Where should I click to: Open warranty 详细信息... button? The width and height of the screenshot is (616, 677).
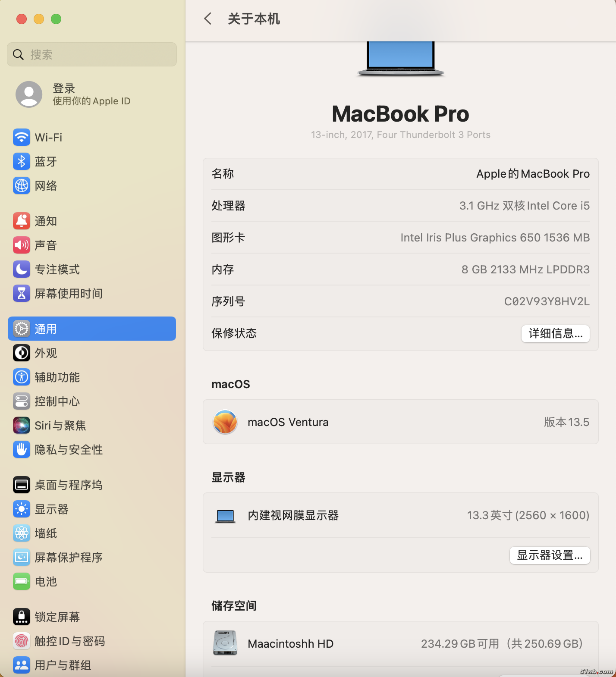556,334
